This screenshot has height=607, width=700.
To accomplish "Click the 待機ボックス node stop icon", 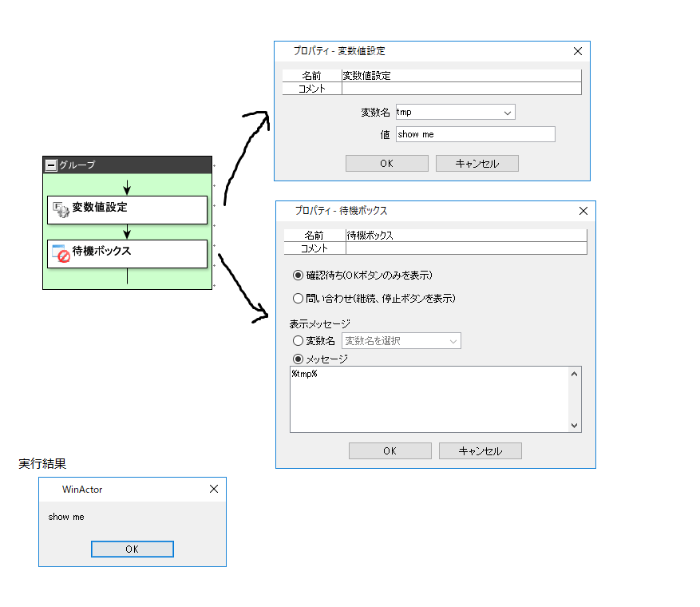I will click(61, 253).
